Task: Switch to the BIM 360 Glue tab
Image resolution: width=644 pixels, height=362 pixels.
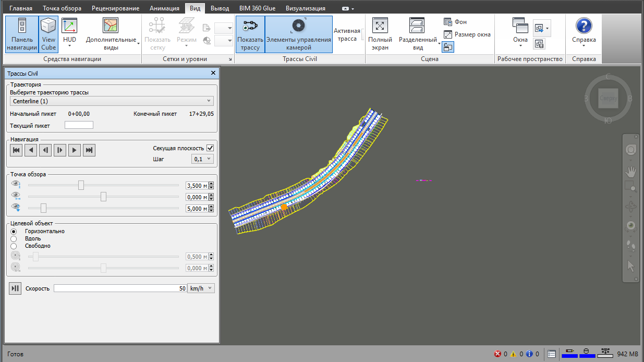Action: coord(257,8)
